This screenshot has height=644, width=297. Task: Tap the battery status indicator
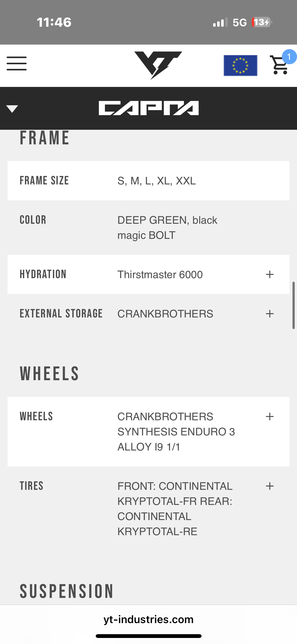[x=262, y=22]
